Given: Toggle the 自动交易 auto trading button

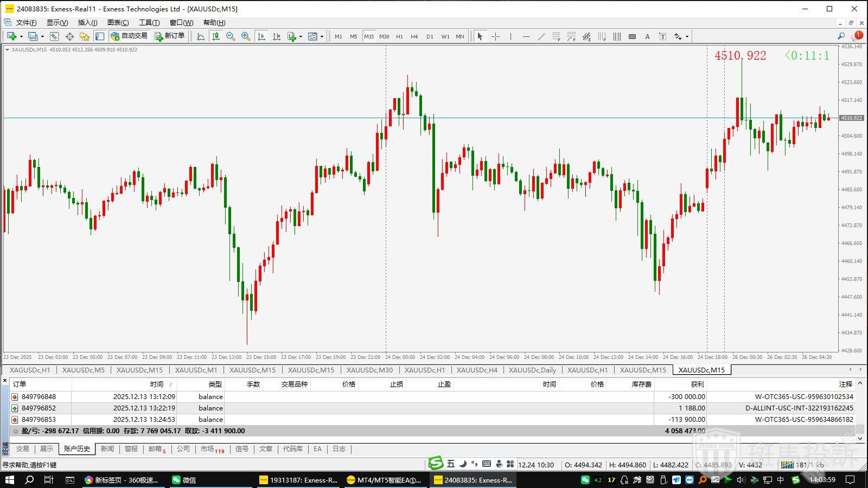Looking at the screenshot, I should pyautogui.click(x=129, y=36).
